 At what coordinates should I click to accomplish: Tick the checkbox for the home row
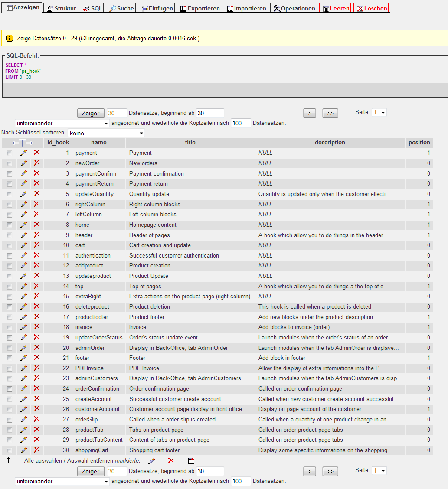pyautogui.click(x=9, y=225)
